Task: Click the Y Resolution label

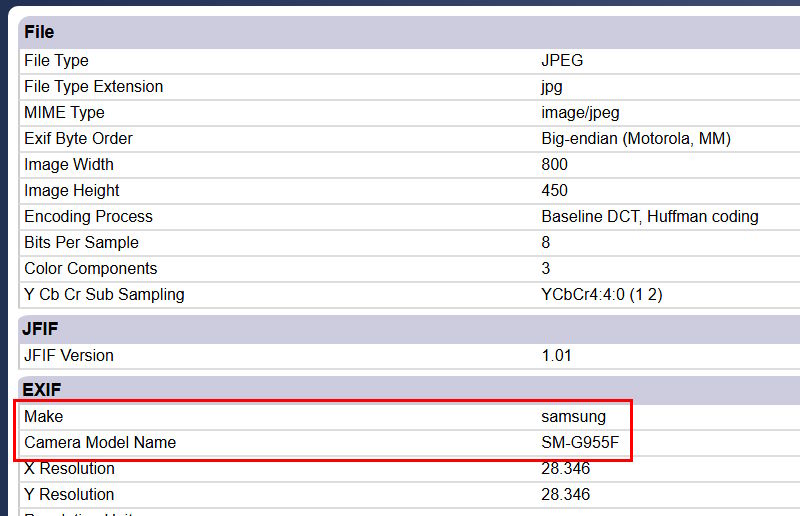Action: pos(69,495)
